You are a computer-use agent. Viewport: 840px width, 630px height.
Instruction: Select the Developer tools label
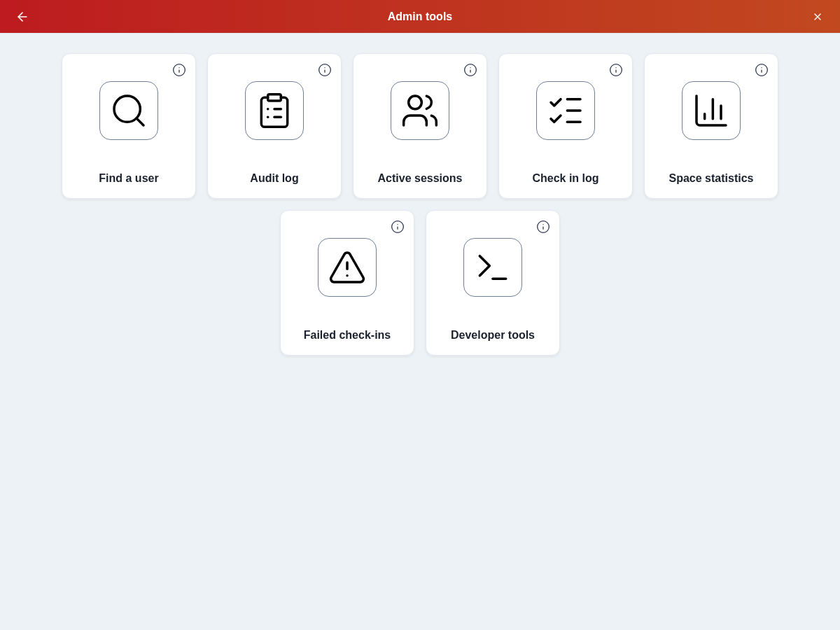[493, 335]
